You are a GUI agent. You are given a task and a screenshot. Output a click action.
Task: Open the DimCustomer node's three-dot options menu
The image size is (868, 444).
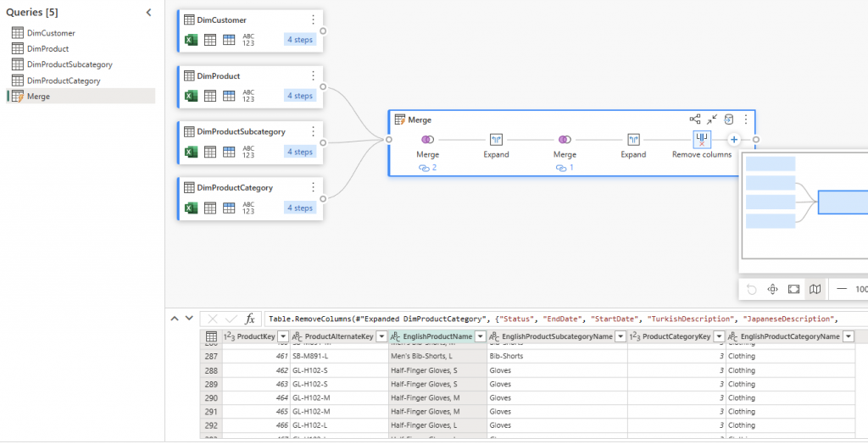pos(313,19)
